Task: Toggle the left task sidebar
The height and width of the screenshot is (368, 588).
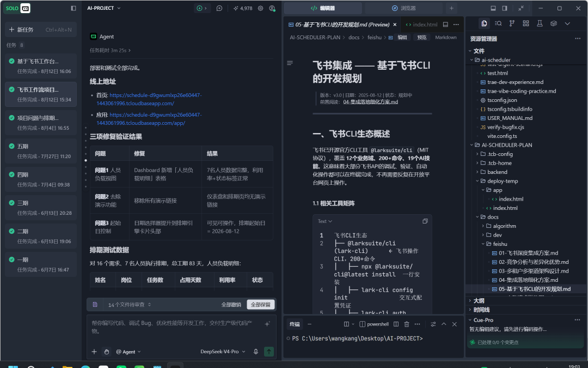Action: [x=73, y=8]
